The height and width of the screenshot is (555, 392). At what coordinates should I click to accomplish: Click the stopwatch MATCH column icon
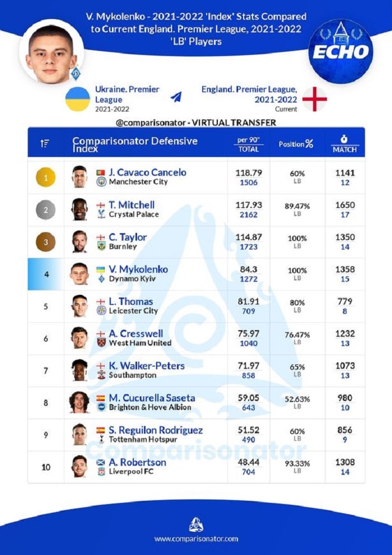(x=344, y=138)
